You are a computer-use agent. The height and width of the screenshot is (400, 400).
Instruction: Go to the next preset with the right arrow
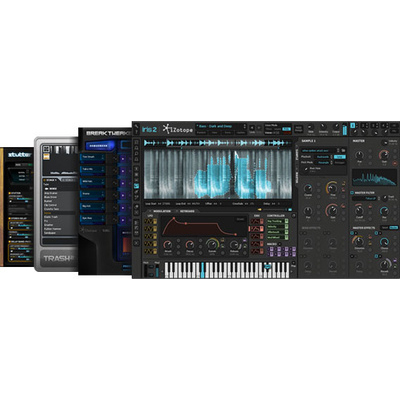[258, 128]
